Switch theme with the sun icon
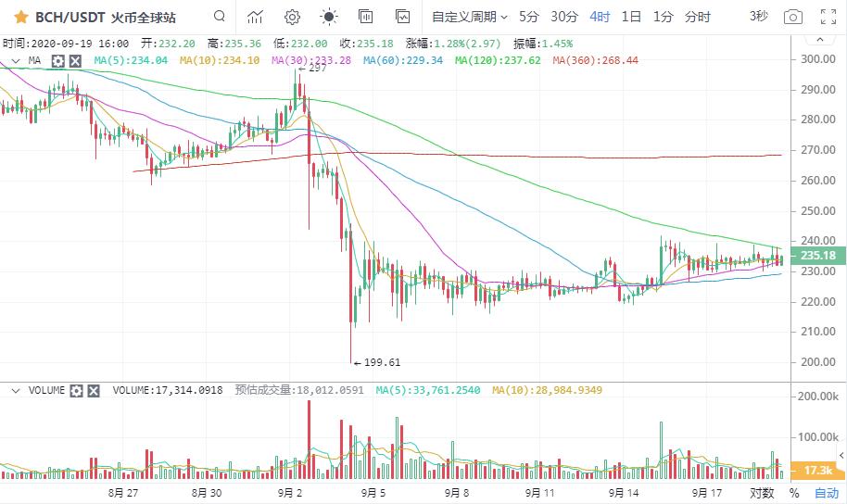The height and width of the screenshot is (504, 847). 329,17
